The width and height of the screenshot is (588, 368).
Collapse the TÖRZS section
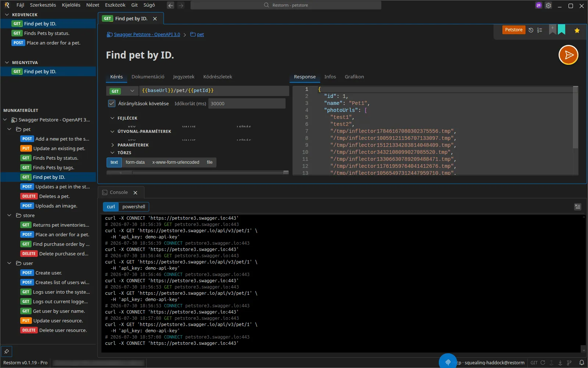pos(112,153)
